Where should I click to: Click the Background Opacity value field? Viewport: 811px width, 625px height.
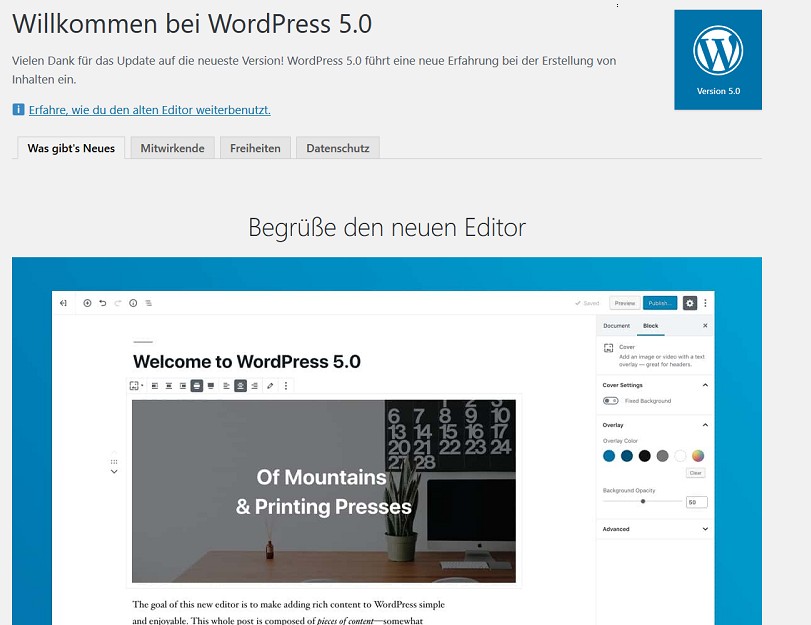(696, 502)
